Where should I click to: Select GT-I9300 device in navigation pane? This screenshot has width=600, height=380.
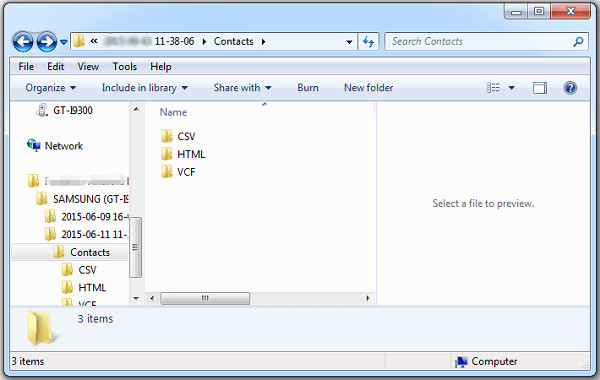[64, 110]
